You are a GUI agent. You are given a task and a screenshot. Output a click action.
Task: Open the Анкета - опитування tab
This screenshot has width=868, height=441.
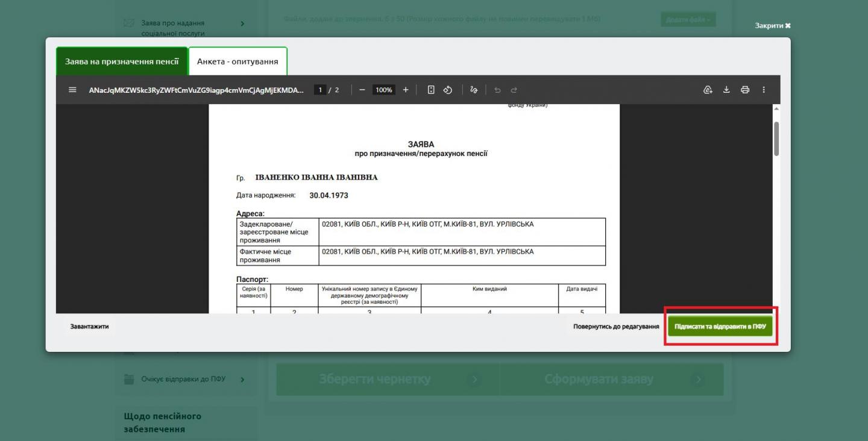coord(237,61)
